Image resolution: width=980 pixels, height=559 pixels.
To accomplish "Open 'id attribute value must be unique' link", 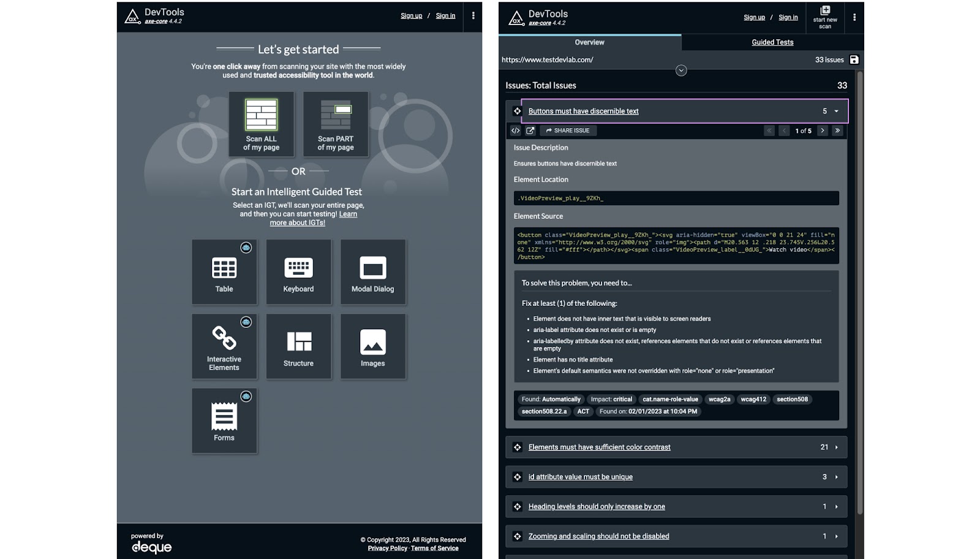I will pos(581,477).
